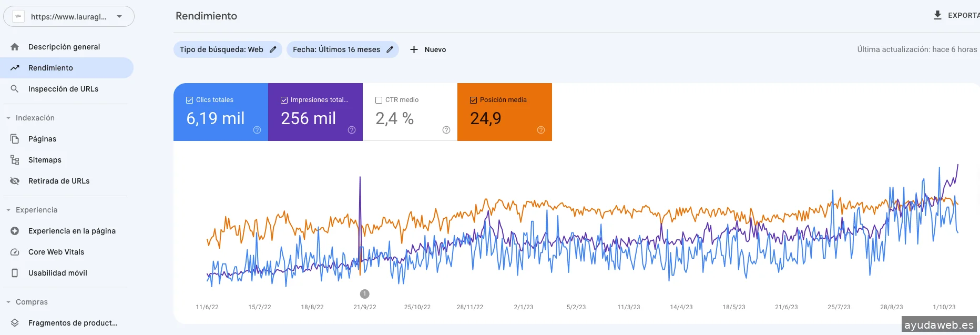Collapse the Indexación section

click(x=8, y=118)
